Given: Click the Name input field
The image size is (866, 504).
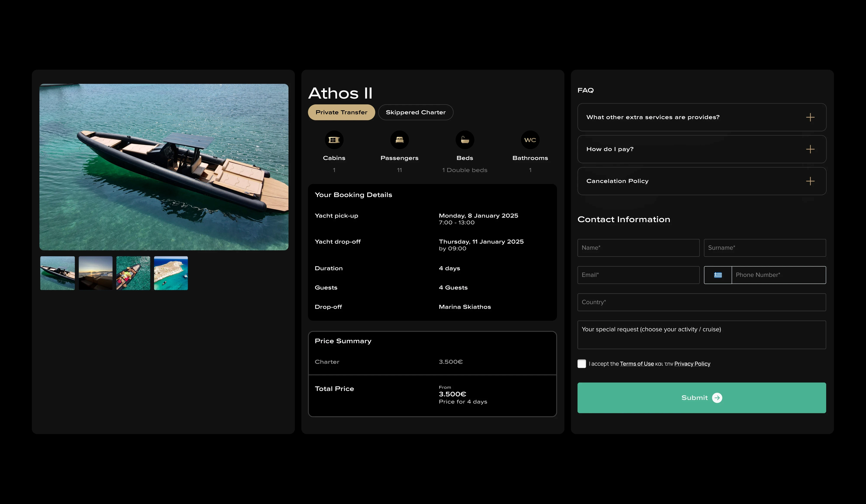Looking at the screenshot, I should click(638, 248).
